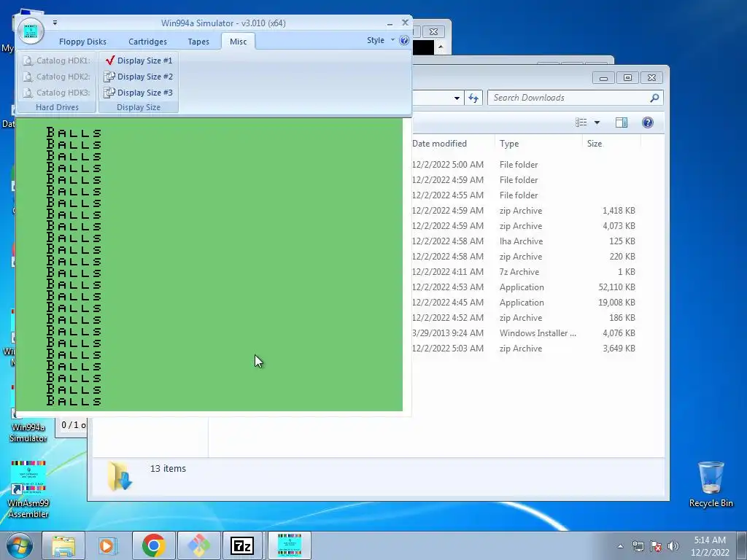Select the Misc ribbon tab

[239, 42]
